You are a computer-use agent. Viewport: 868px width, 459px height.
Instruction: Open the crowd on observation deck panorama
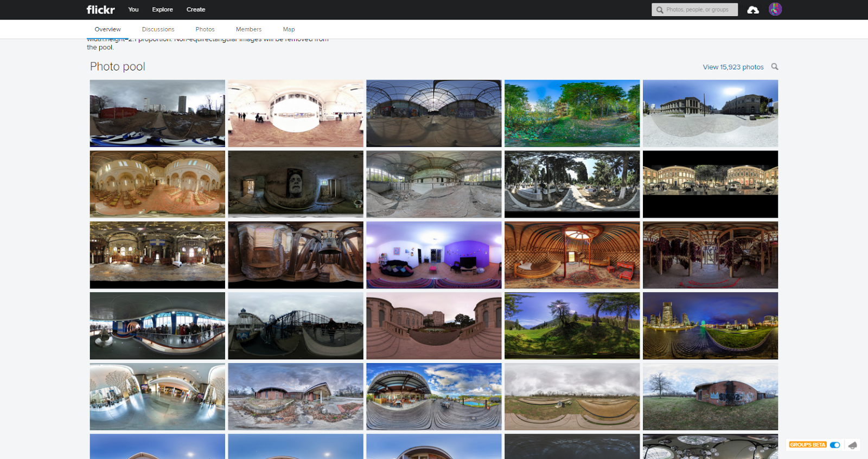[157, 326]
